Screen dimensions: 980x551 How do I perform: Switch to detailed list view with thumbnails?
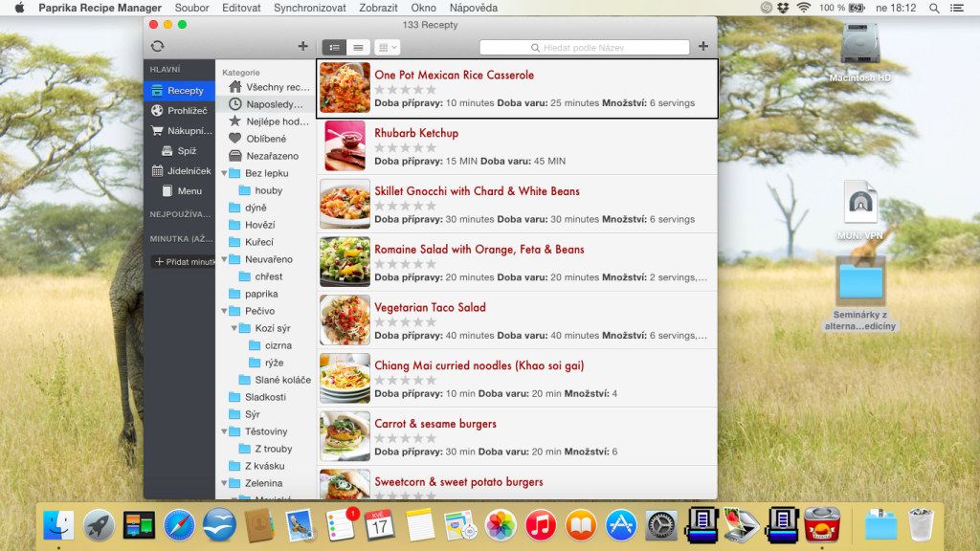334,48
